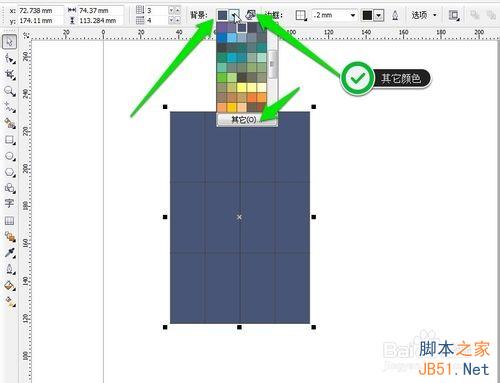Select the Interactive Fill tool

click(10, 302)
